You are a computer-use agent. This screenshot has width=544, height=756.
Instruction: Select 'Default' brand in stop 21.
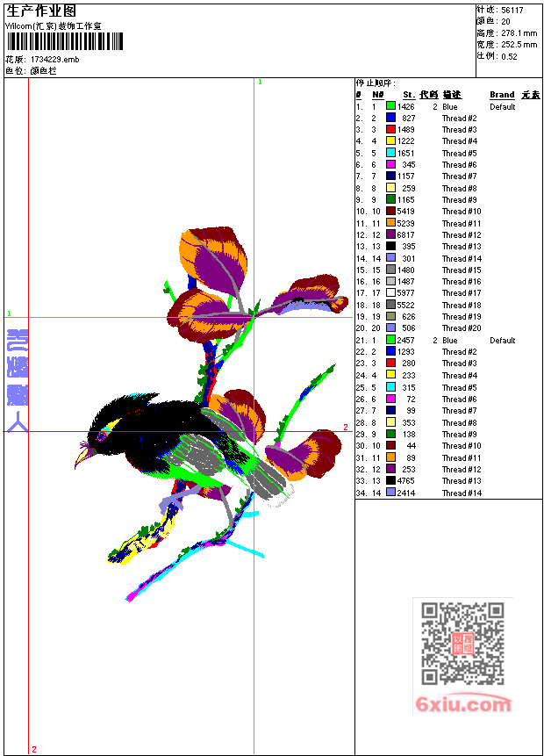503,341
